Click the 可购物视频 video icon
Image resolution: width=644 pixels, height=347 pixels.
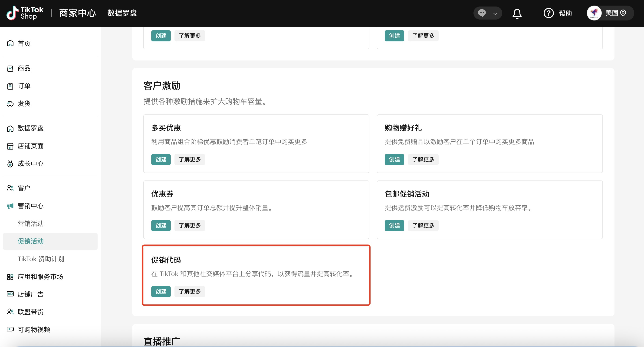10,329
